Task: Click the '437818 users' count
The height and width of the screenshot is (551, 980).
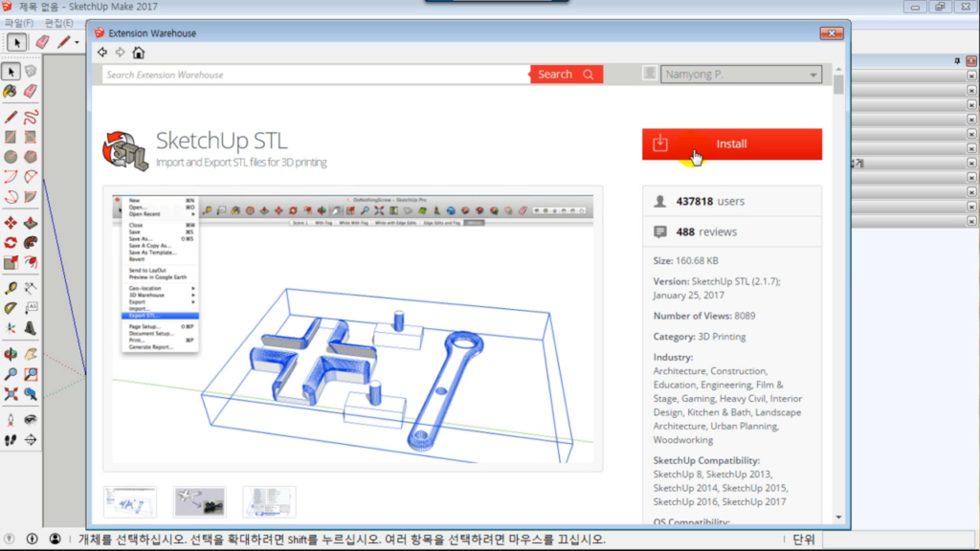Action: click(x=711, y=201)
